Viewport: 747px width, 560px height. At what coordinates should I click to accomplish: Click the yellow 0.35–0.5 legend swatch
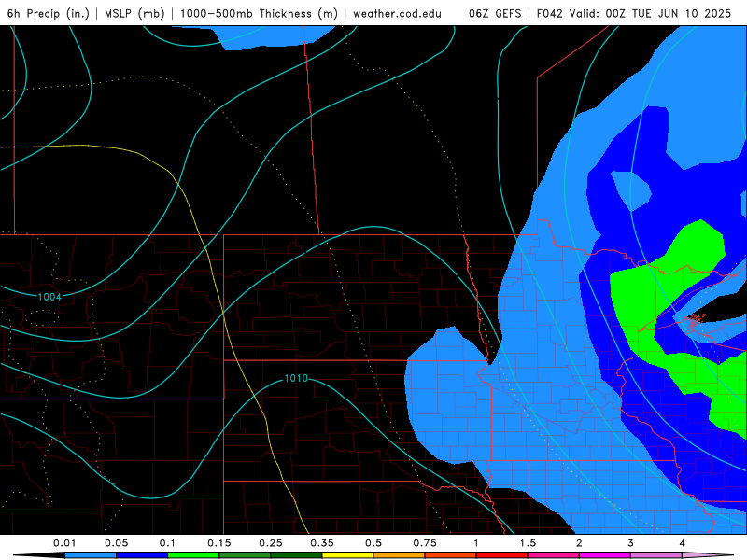347,555
